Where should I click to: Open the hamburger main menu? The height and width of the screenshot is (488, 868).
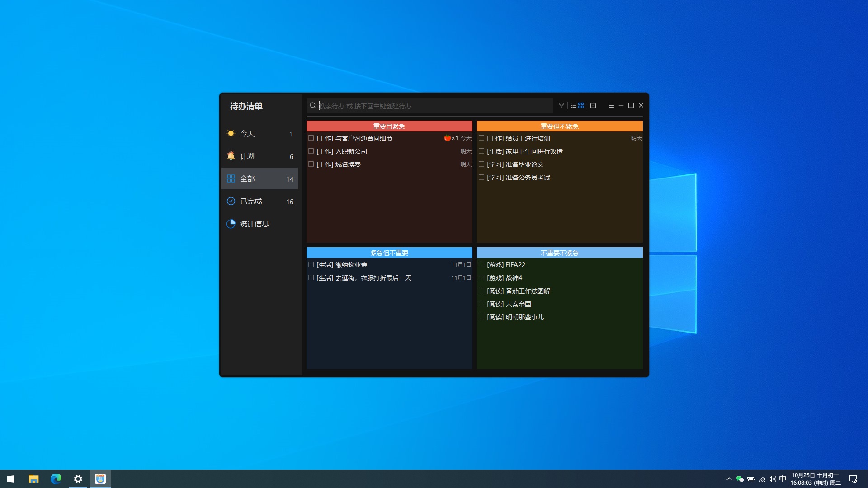pos(611,105)
